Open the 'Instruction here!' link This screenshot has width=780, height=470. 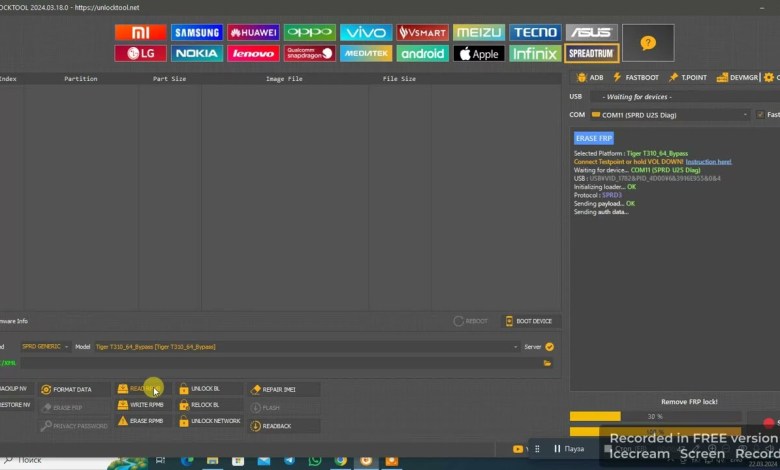coord(708,161)
